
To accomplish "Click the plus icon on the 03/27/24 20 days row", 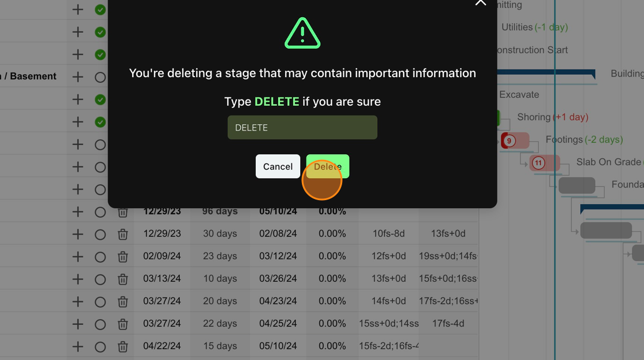I will click(x=78, y=302).
